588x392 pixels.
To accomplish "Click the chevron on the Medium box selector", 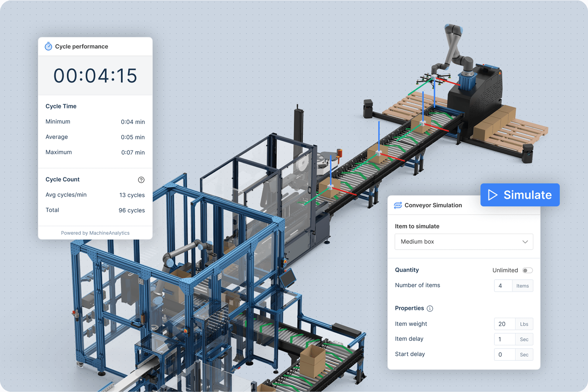I will point(525,242).
